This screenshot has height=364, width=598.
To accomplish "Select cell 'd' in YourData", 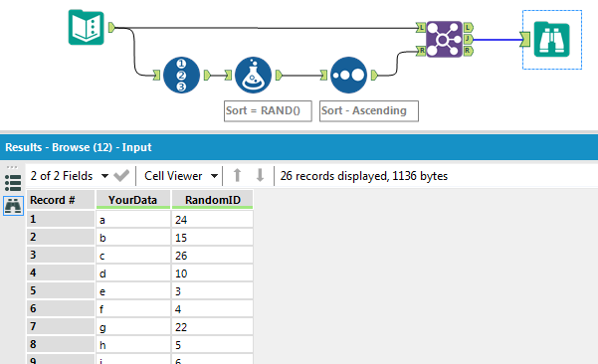I will 132,273.
